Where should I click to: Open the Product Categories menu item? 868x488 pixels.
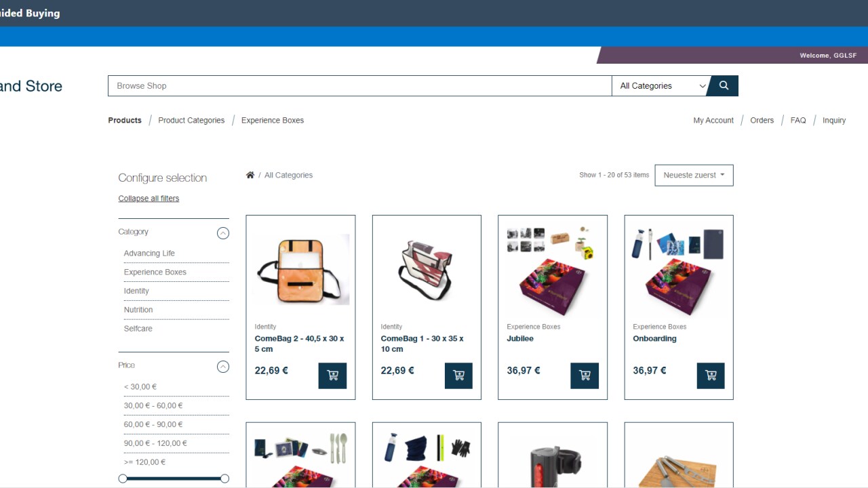point(191,120)
